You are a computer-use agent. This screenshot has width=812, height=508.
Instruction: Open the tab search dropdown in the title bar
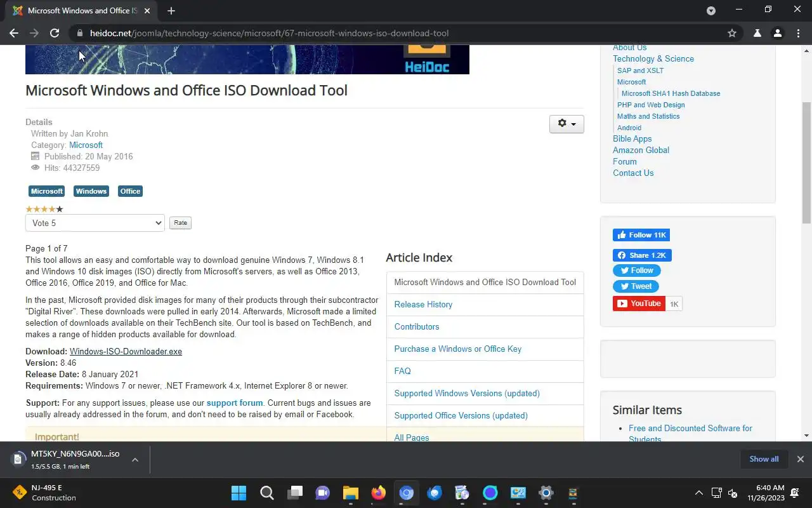click(711, 11)
